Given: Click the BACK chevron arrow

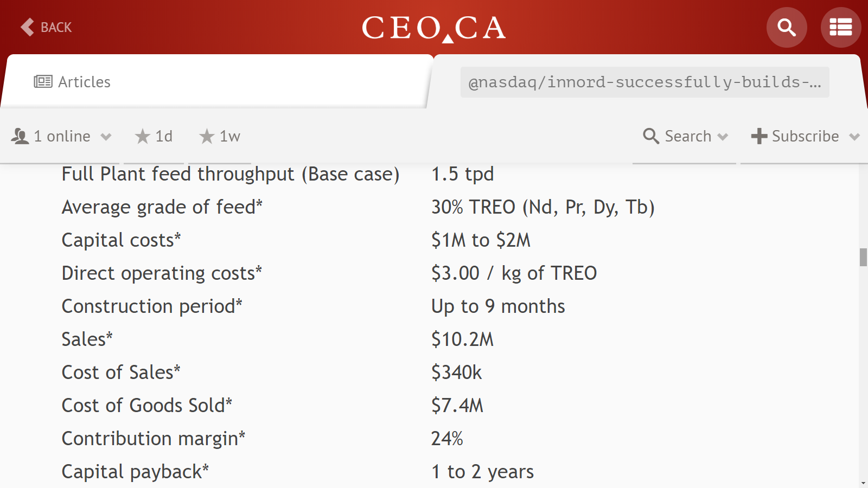Looking at the screenshot, I should coord(27,27).
